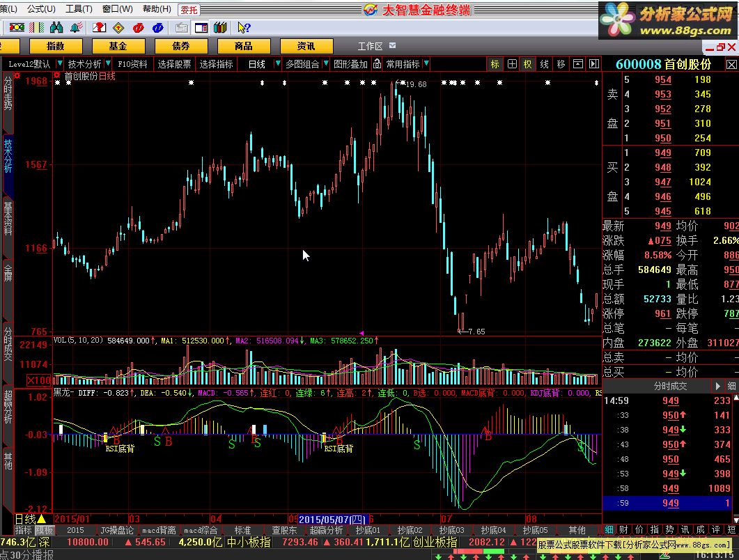Switch to the 资讯 category tab
This screenshot has width=739, height=560.
306,46
